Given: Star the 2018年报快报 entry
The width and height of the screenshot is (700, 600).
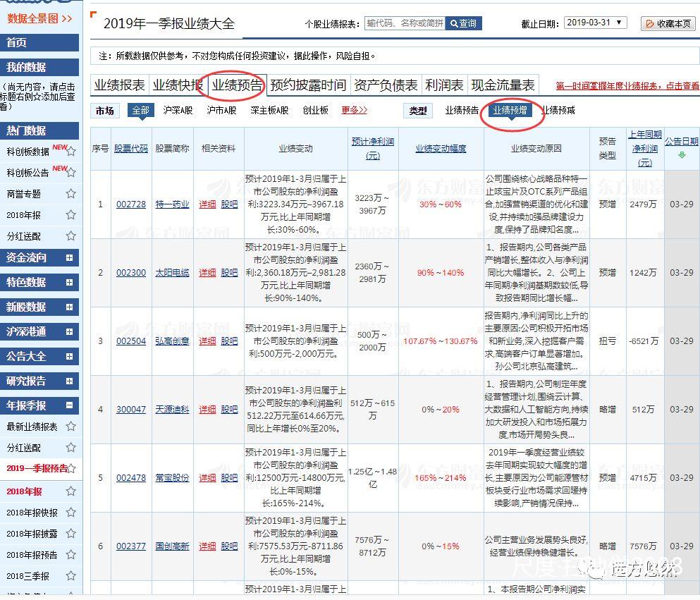Looking at the screenshot, I should click(71, 512).
